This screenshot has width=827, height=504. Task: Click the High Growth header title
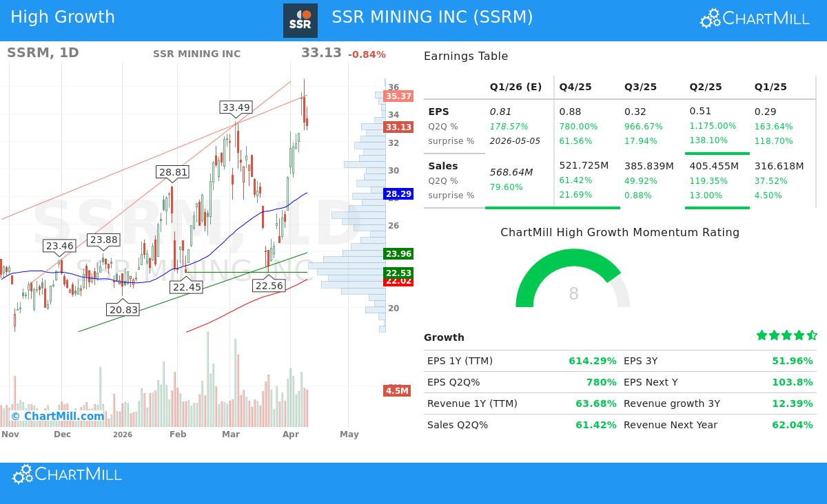pyautogui.click(x=63, y=17)
